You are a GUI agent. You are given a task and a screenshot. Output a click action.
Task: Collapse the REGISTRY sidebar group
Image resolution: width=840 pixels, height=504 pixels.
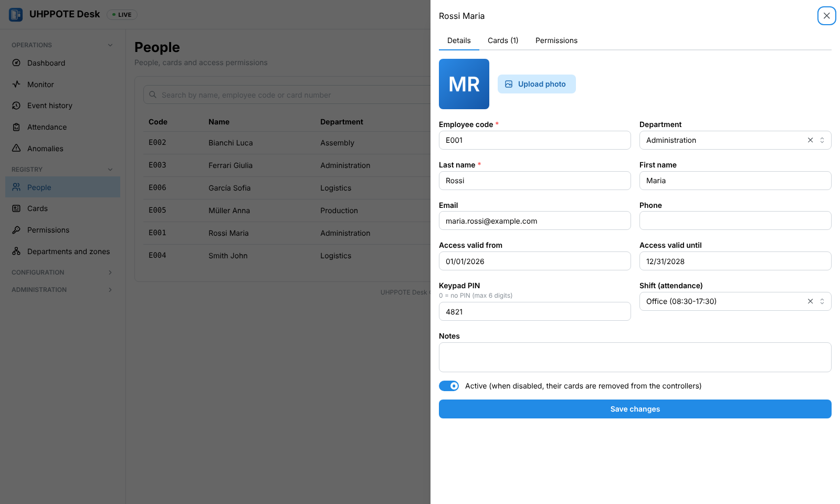tap(62, 170)
